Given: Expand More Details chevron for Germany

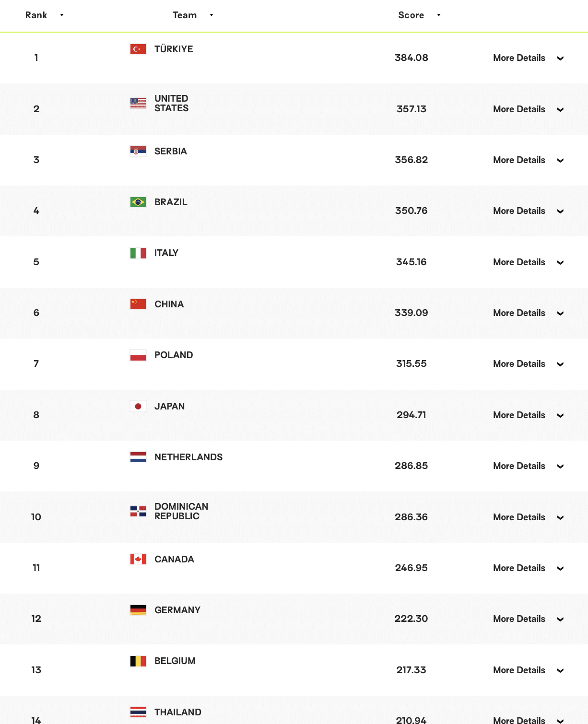Looking at the screenshot, I should click(x=560, y=619).
